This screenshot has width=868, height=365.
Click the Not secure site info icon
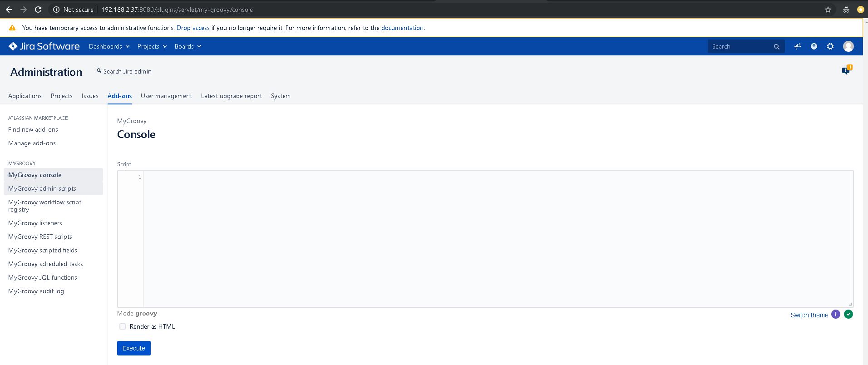point(56,10)
